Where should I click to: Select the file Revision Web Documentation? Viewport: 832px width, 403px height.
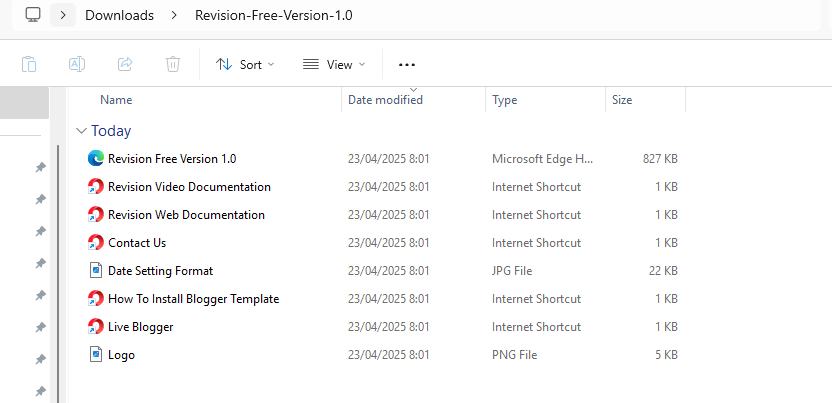pyautogui.click(x=186, y=215)
